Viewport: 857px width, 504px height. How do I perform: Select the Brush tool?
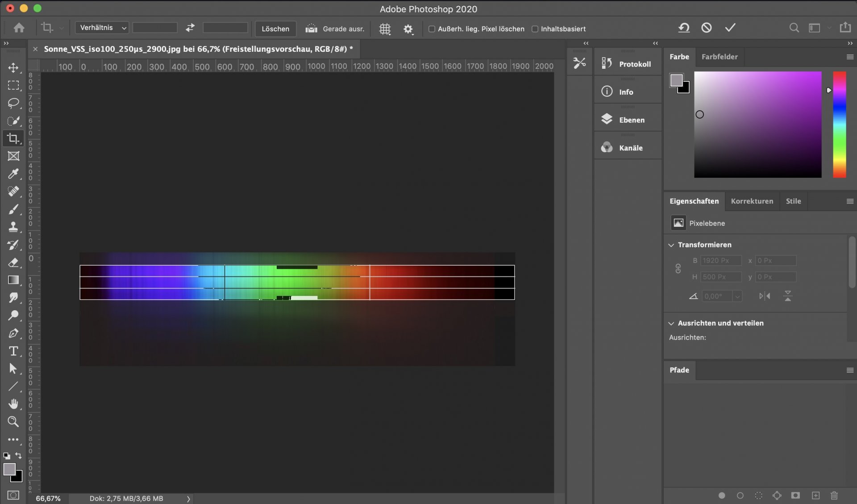point(13,209)
